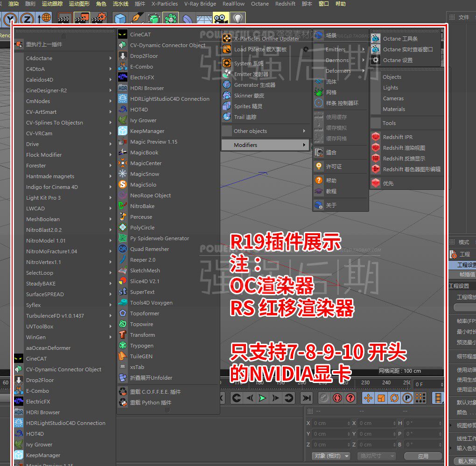This screenshot has height=466, width=476.
Task: Toggle the scale keyframe icon
Action: 381,398
